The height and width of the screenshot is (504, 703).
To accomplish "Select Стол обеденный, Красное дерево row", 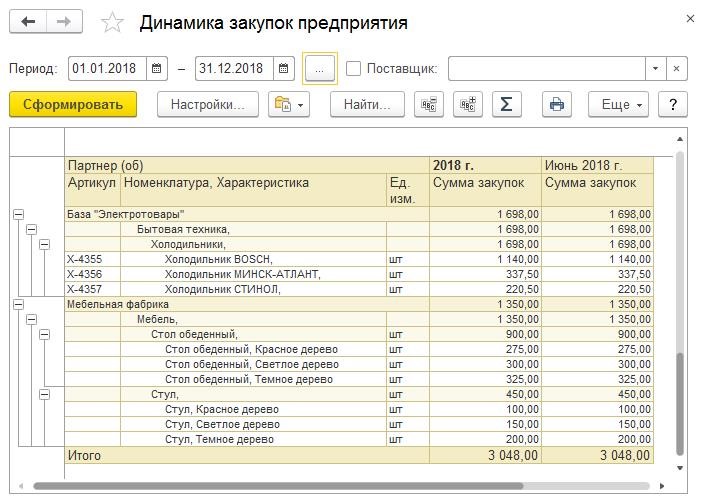I will pyautogui.click(x=359, y=349).
